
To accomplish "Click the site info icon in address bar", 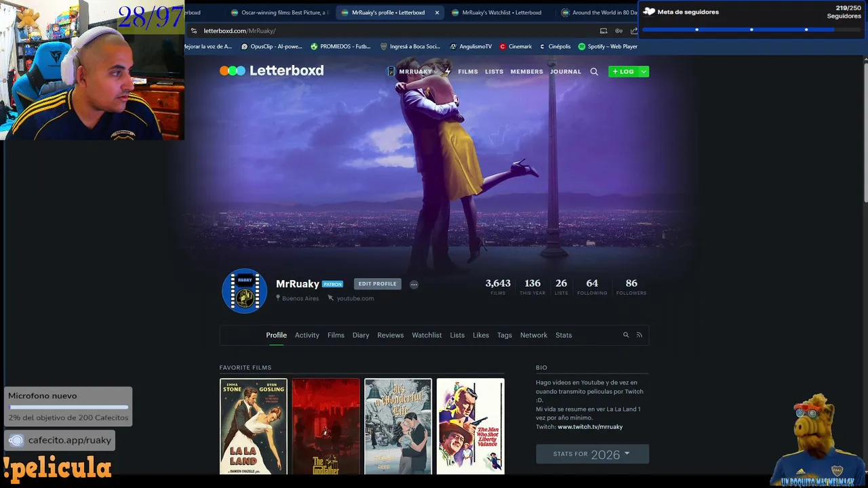I will click(x=194, y=30).
